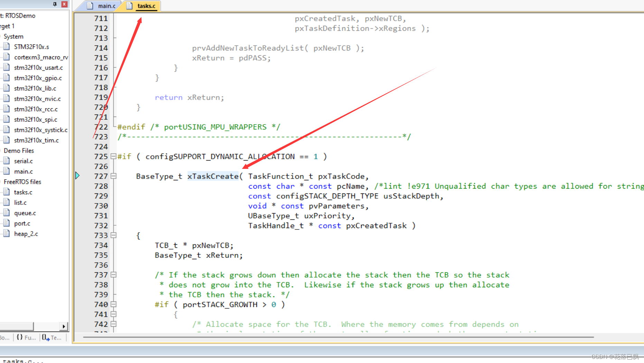Collapse the code fold at line 733
The width and height of the screenshot is (644, 363).
coord(113,235)
